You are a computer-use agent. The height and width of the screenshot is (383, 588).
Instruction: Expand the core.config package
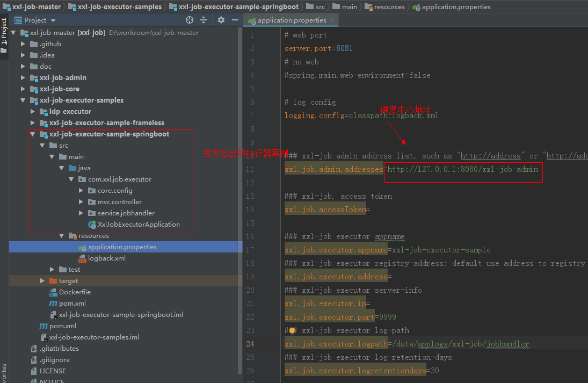pos(81,191)
